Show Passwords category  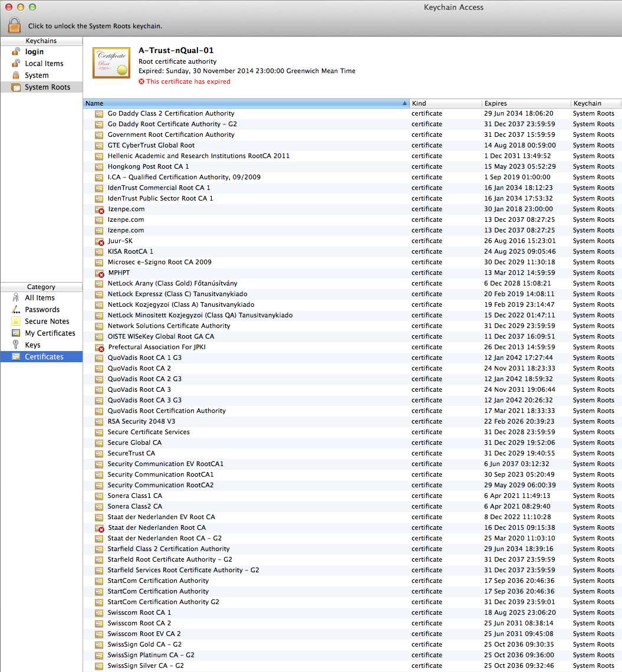[41, 309]
